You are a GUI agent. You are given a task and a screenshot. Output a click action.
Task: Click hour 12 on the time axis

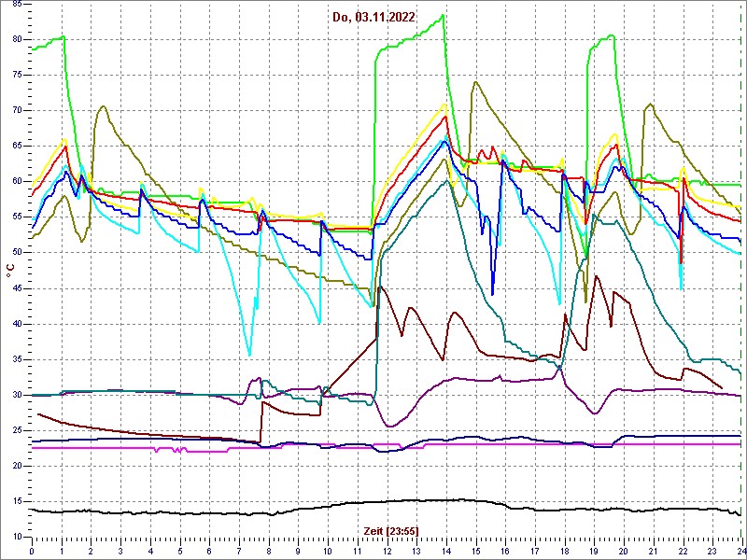387,551
